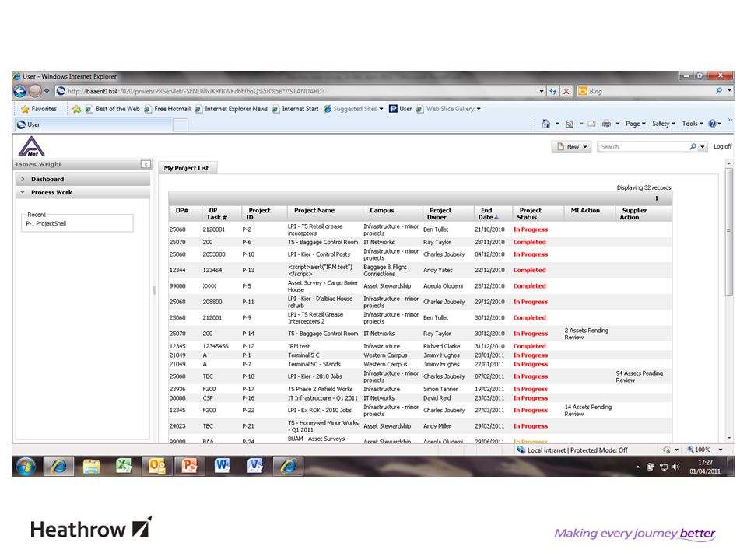Viewport: 747px width, 560px height.
Task: Open Web Slice Gallery dropdown
Action: pos(448,109)
